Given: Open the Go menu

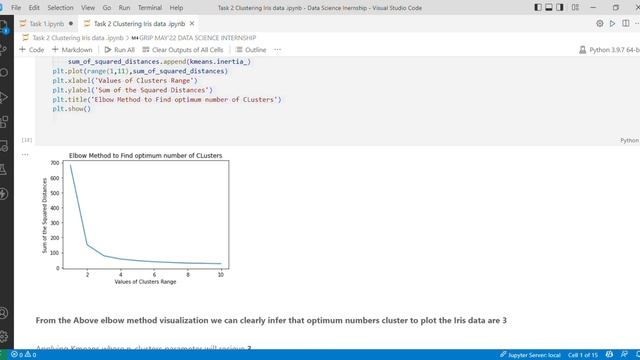Looking at the screenshot, I should click(107, 8).
